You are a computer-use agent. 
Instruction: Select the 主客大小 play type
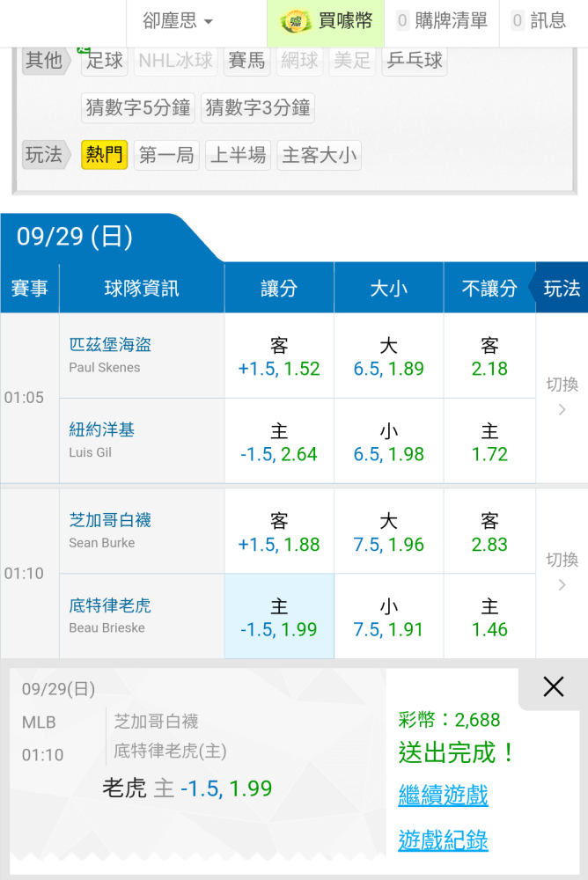point(319,156)
